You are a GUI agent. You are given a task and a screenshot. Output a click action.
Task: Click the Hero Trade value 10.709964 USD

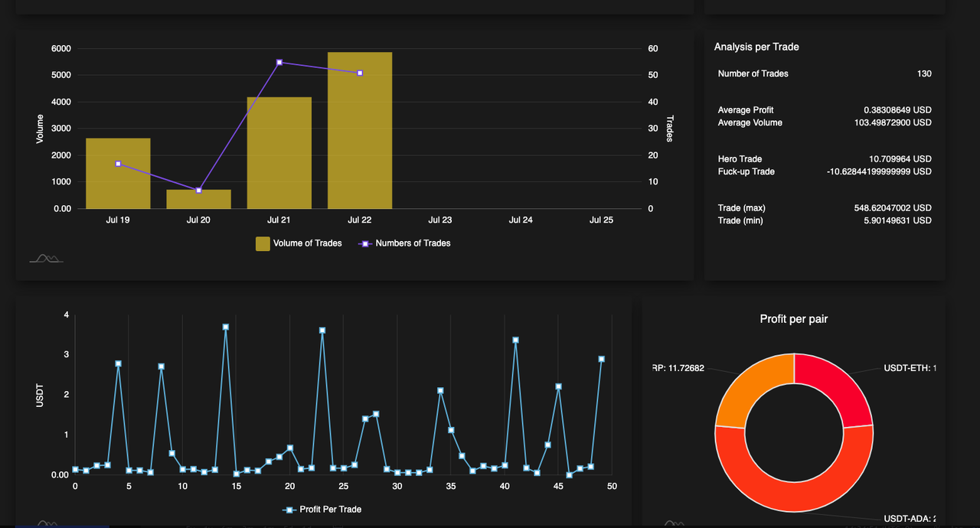[x=900, y=159]
